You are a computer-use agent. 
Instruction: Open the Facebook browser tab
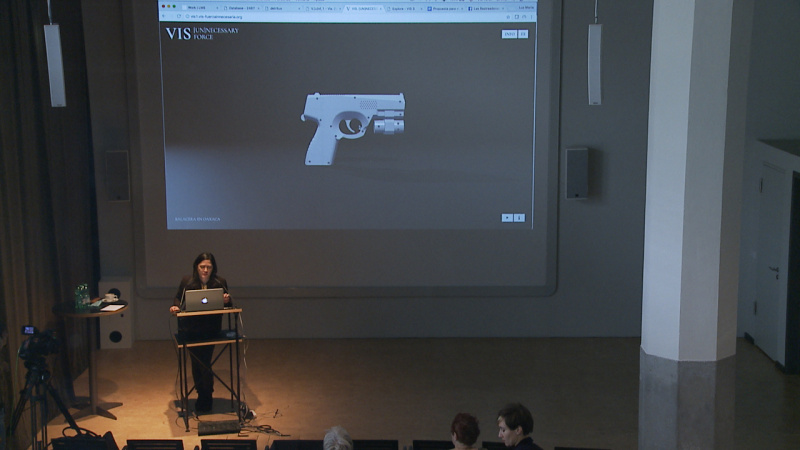coord(486,9)
